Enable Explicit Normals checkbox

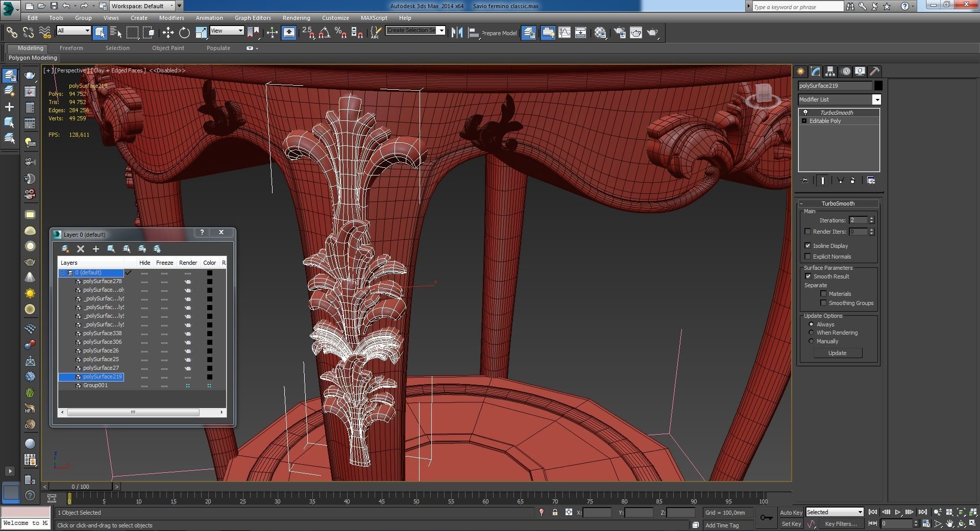[x=807, y=256]
